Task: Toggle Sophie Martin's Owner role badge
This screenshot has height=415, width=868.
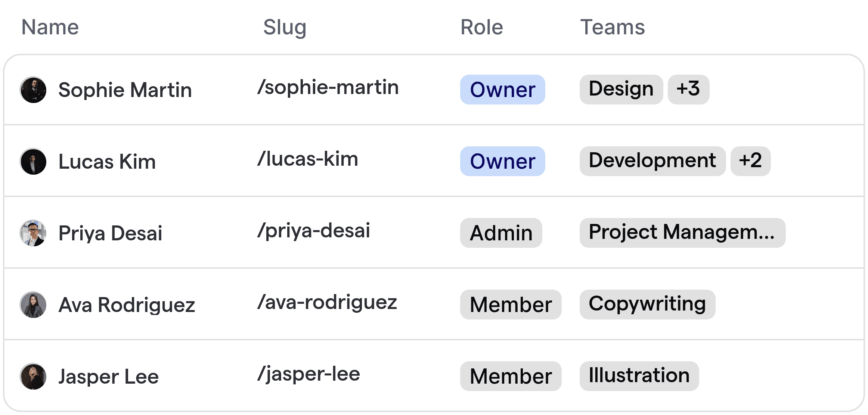Action: [502, 90]
